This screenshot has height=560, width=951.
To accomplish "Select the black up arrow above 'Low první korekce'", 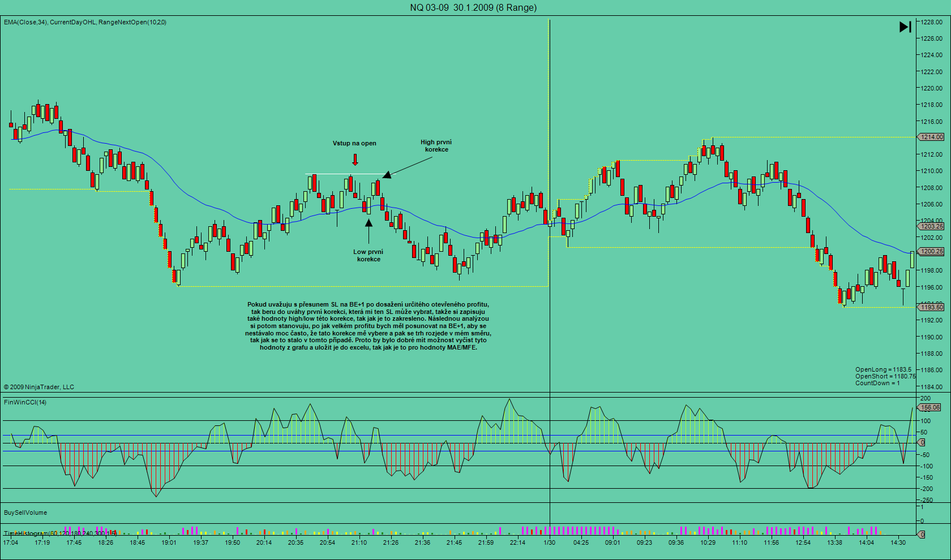I will (369, 231).
